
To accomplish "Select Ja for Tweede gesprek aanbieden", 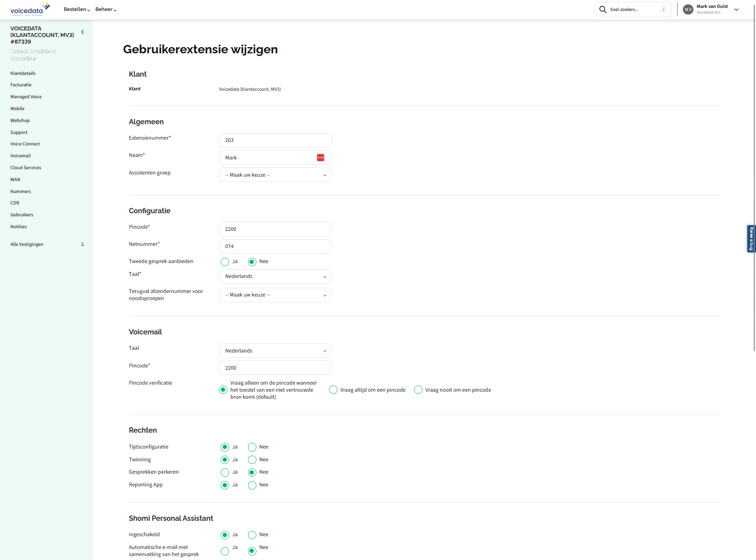I will [x=225, y=262].
